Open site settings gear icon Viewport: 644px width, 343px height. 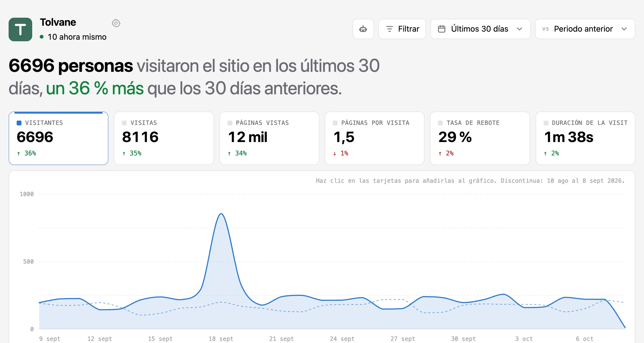pos(116,23)
